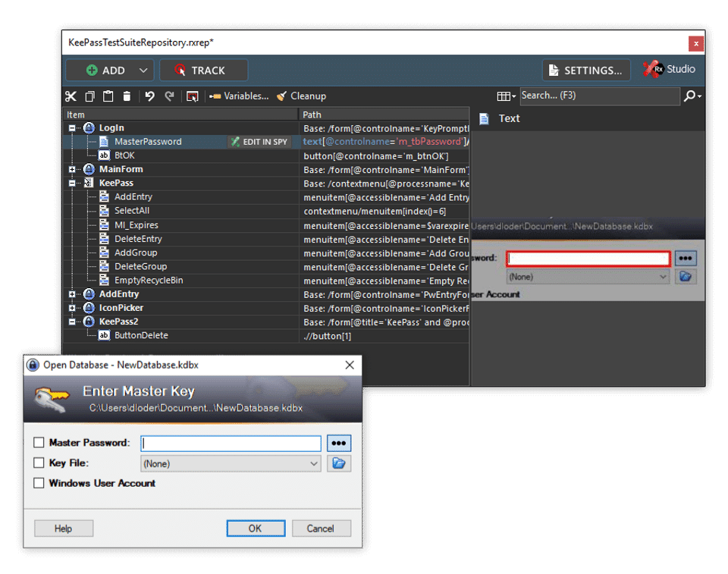This screenshot has width=728, height=574.
Task: Click the dots button in the screenshot preview
Action: pos(686,259)
